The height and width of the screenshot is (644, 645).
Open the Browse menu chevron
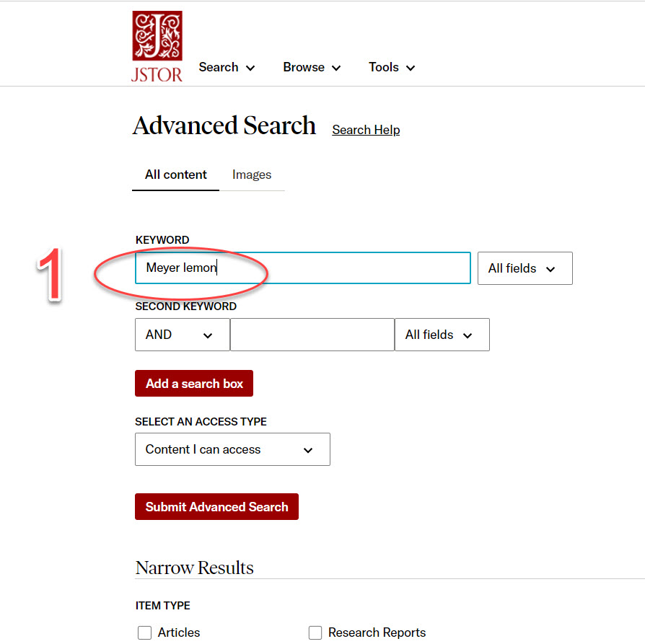[x=337, y=67]
